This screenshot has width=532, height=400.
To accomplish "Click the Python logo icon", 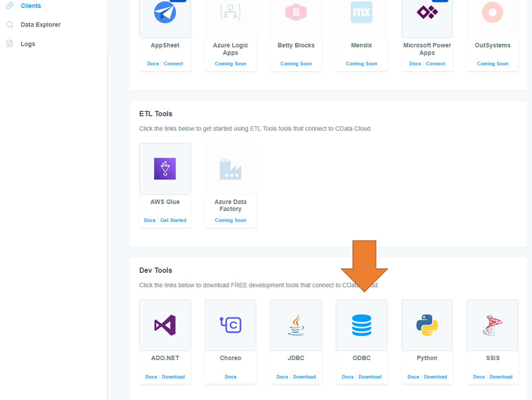I will click(427, 325).
